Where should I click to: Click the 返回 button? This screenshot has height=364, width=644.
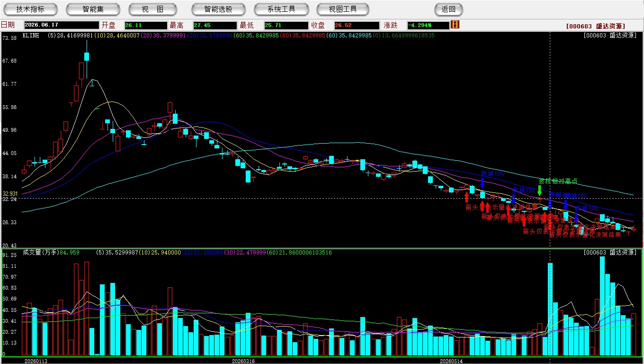448,9
